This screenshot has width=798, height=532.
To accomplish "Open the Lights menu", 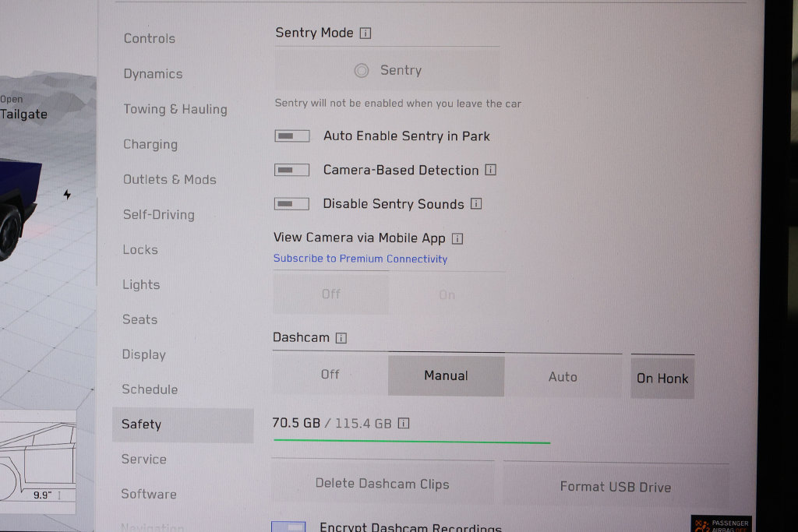I will (x=141, y=285).
